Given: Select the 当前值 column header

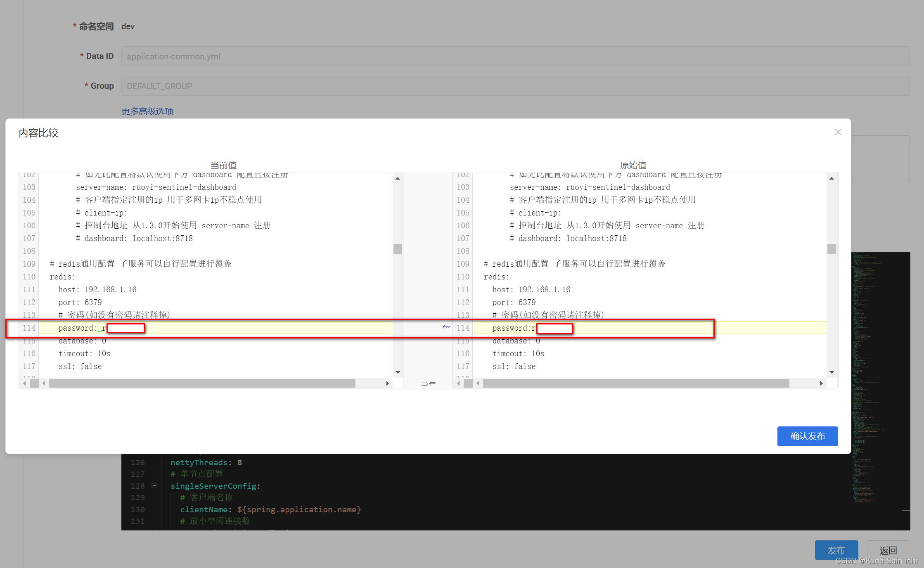Looking at the screenshot, I should coord(223,165).
